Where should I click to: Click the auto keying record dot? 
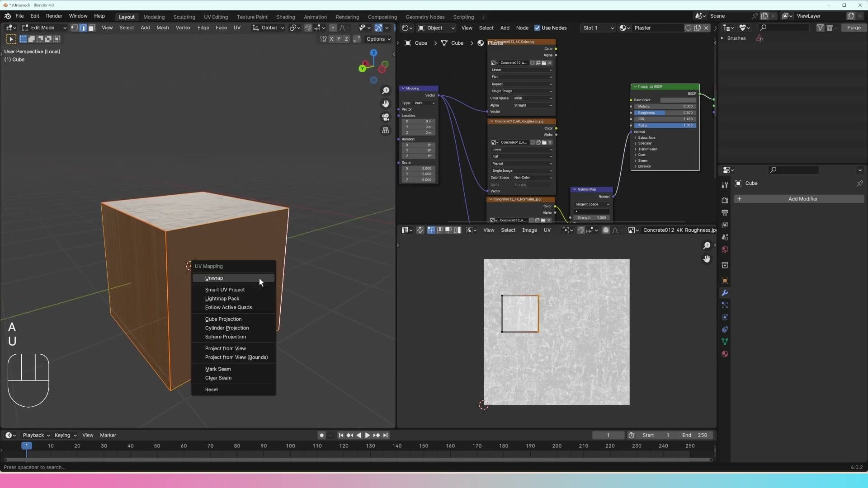tap(321, 435)
